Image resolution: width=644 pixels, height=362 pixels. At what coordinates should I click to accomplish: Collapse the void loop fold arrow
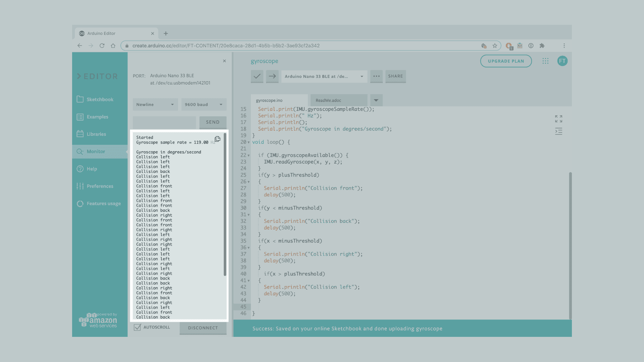pos(249,142)
